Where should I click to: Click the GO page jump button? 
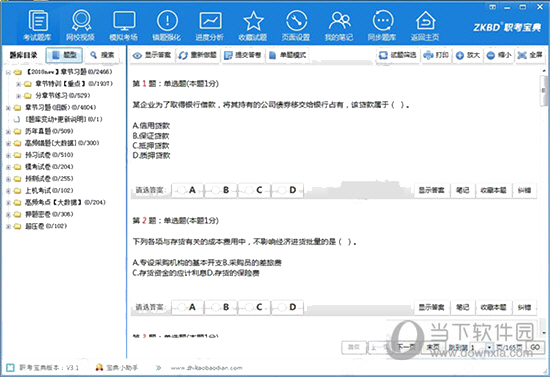click(535, 347)
